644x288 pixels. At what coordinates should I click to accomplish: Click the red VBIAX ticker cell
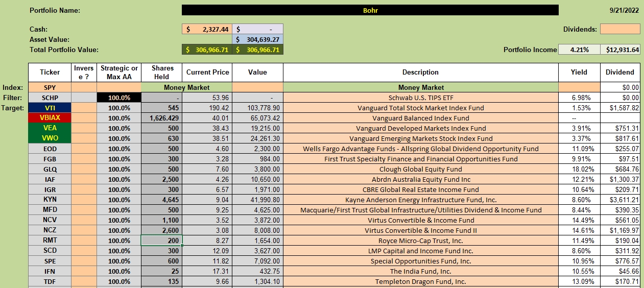[50, 118]
